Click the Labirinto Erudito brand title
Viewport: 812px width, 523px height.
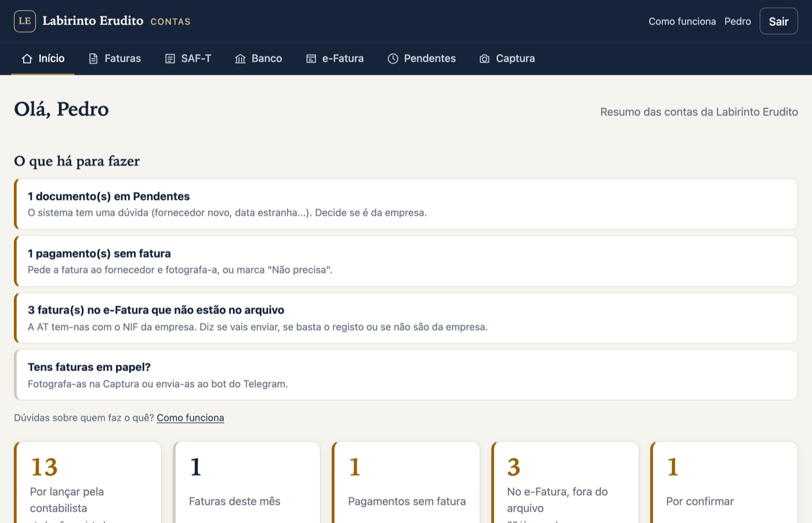click(x=93, y=21)
